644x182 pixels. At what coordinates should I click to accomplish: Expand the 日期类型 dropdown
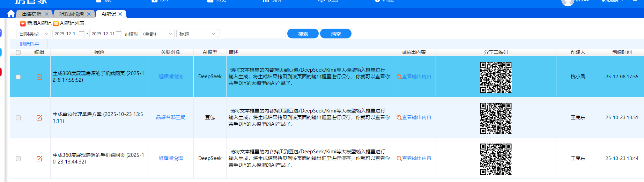click(x=34, y=34)
